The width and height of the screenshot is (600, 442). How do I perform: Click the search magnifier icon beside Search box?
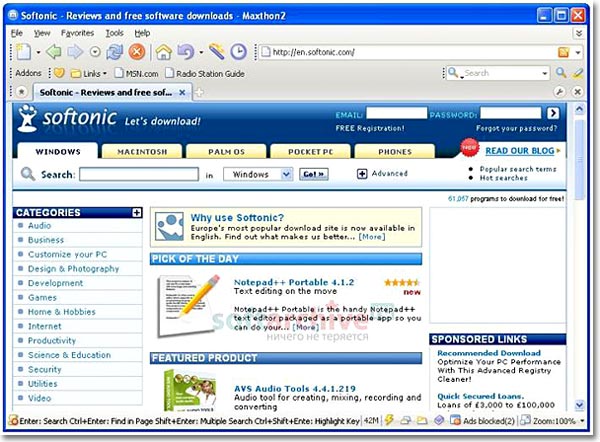(x=561, y=73)
